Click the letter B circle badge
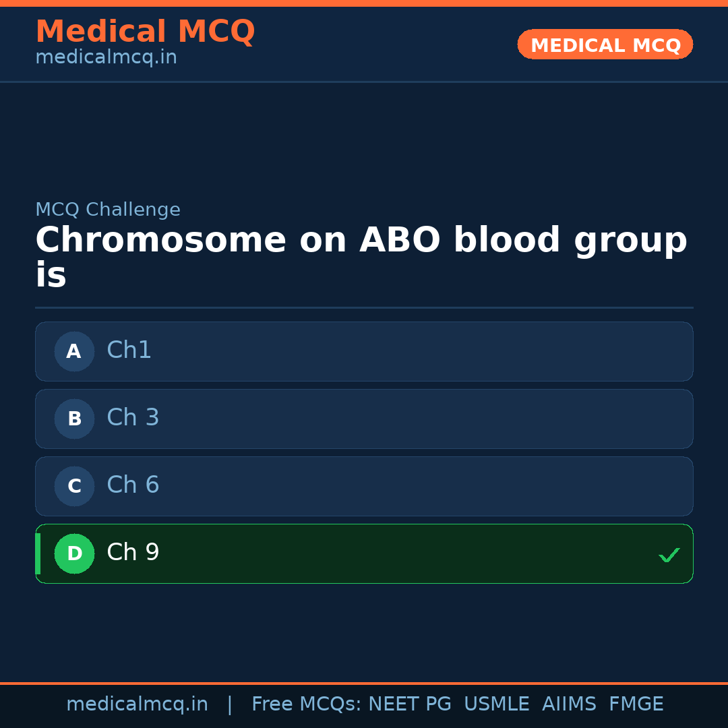 (73, 419)
